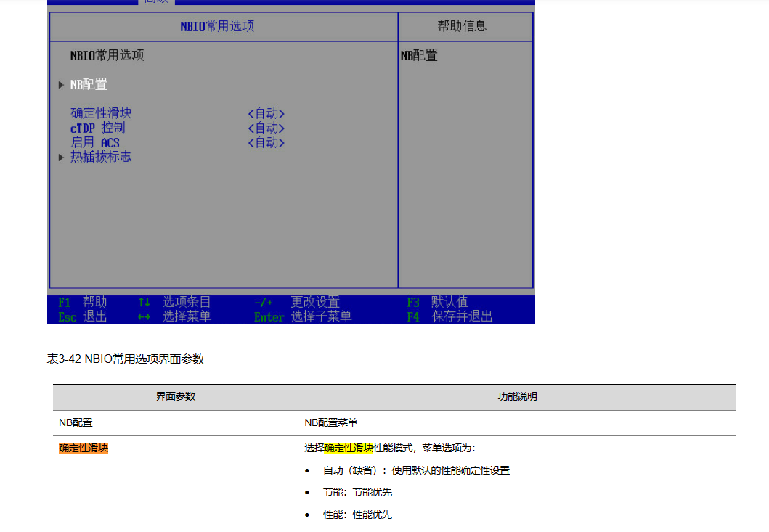The height and width of the screenshot is (532, 769).
Task: Select the 启用 ACS BIOS option
Action: pyautogui.click(x=95, y=143)
